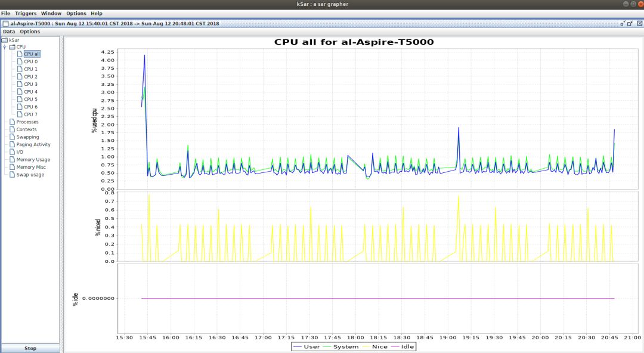Select CPU 5 in the tree

coord(31,99)
